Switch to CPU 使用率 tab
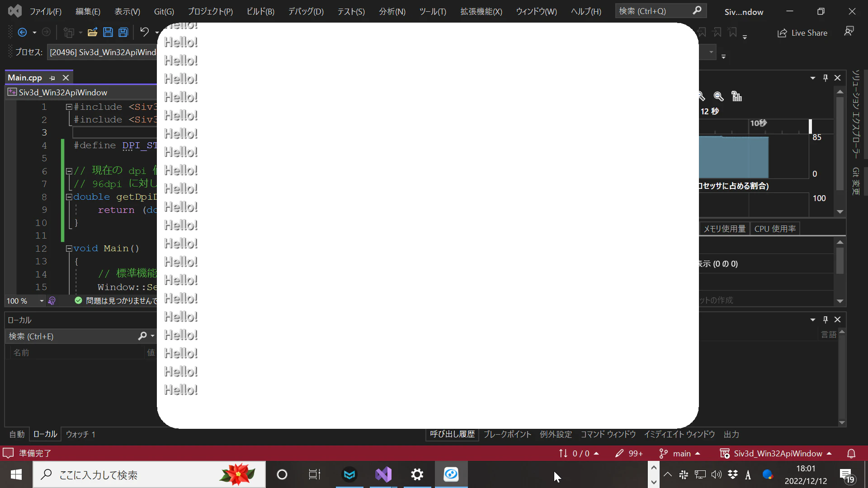The image size is (868, 488). (775, 229)
